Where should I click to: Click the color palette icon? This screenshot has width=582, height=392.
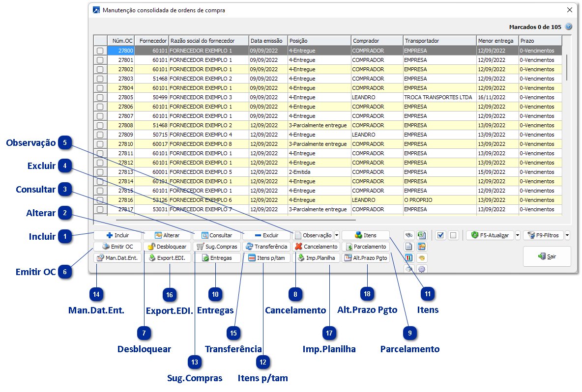421,257
